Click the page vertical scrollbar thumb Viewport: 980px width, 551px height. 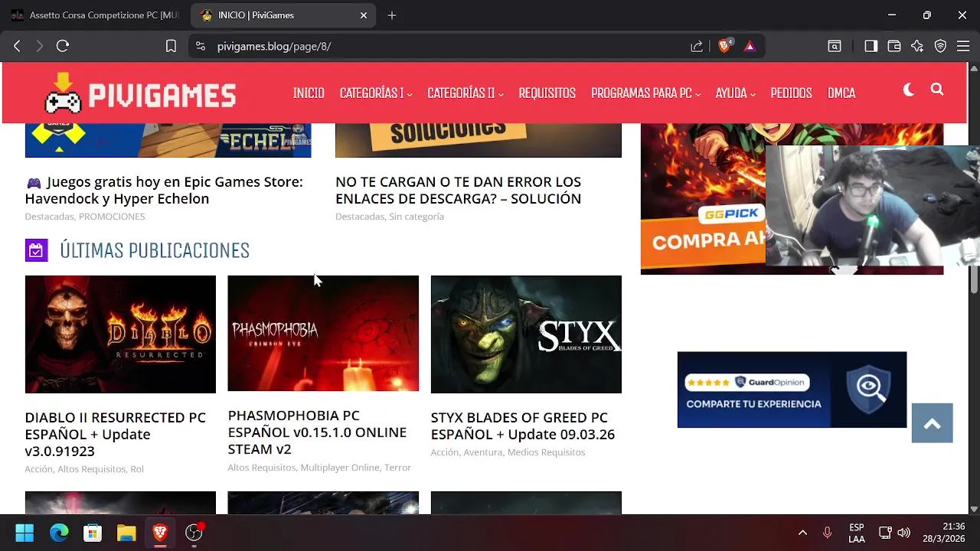point(974,279)
